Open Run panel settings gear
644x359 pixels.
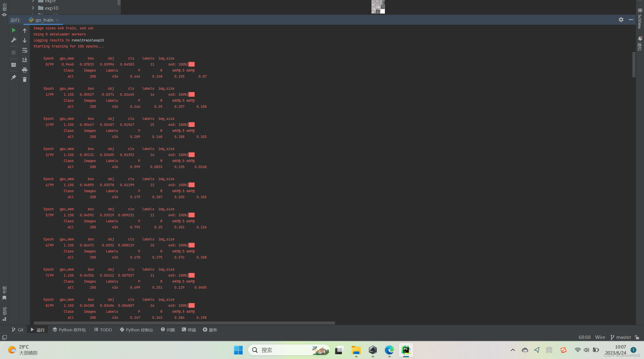tap(621, 20)
